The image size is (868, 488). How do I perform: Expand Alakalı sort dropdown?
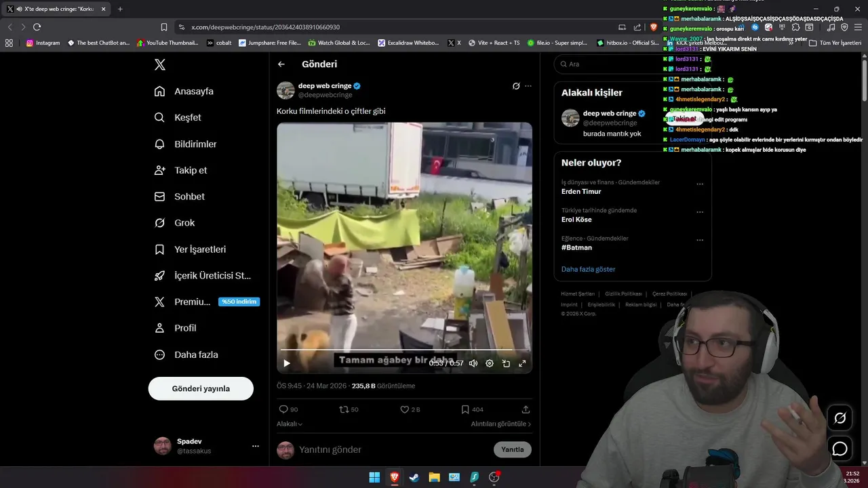(290, 424)
